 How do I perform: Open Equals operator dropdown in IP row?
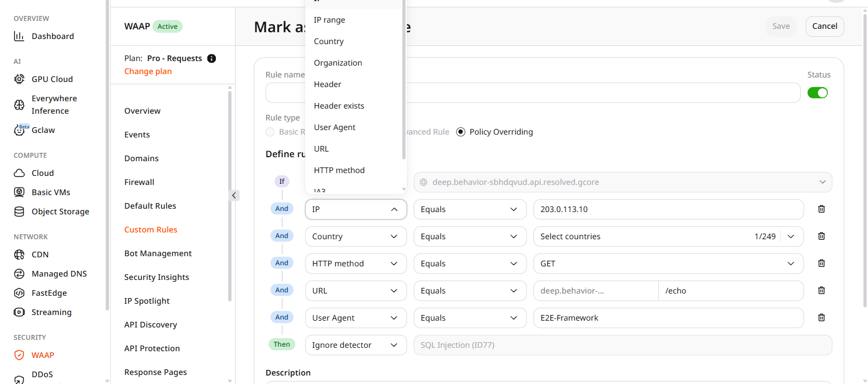click(470, 209)
